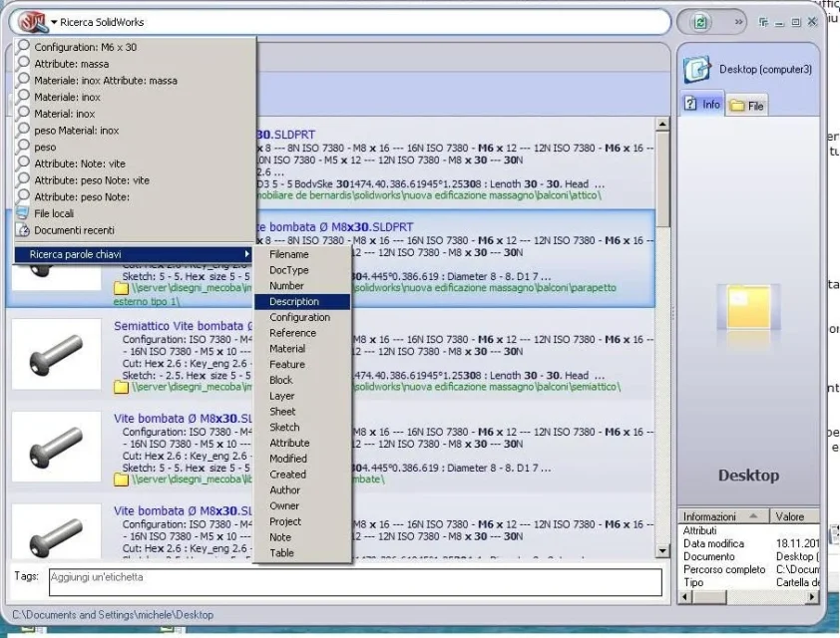Click the green refresh icon
The height and width of the screenshot is (638, 840).
[700, 23]
